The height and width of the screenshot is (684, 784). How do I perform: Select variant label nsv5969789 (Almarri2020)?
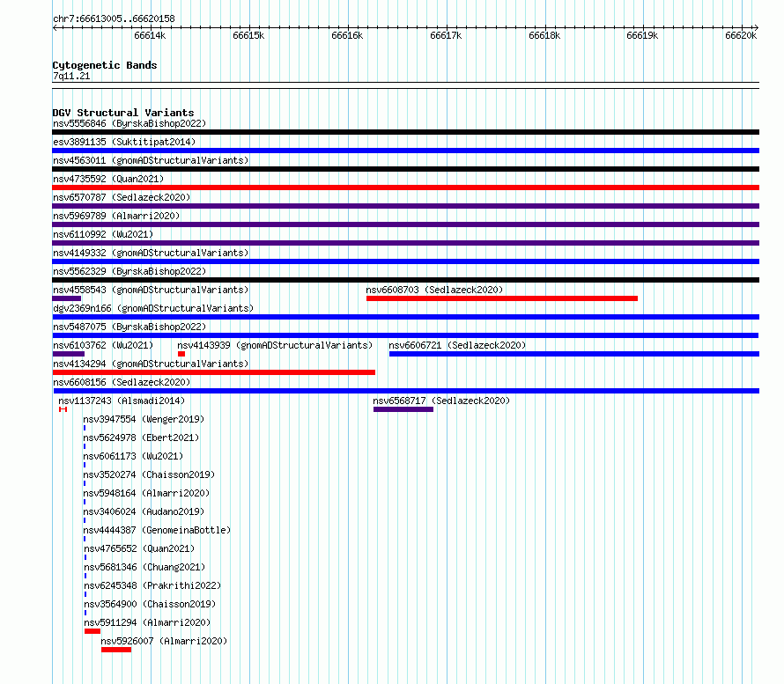coord(116,216)
